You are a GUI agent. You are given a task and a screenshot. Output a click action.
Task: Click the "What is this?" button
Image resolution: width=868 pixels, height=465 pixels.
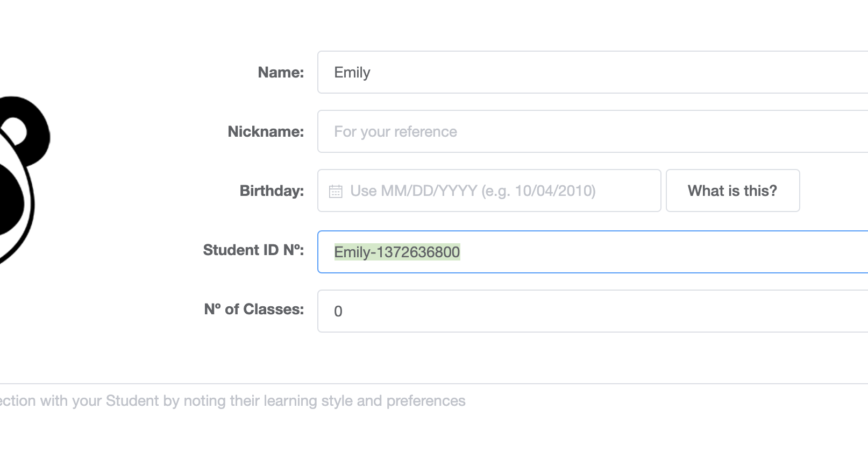732,191
